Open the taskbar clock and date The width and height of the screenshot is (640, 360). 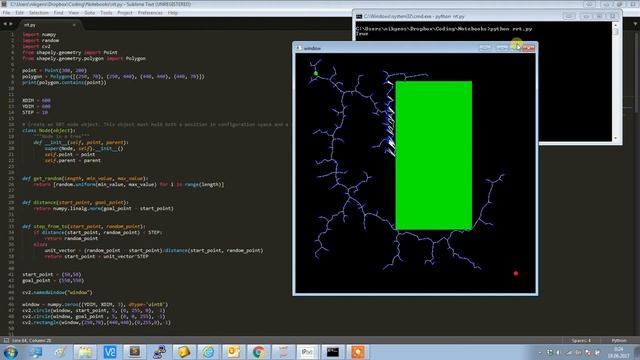coord(618,352)
